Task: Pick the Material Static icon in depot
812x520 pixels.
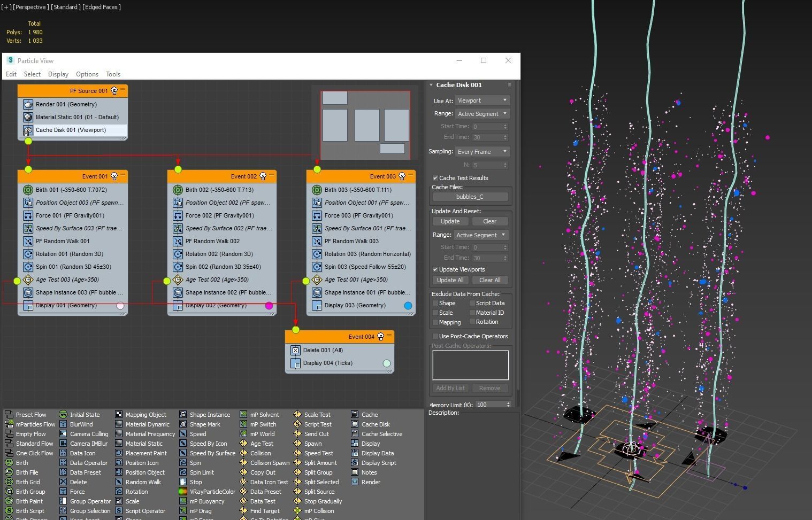Action: pyautogui.click(x=119, y=444)
